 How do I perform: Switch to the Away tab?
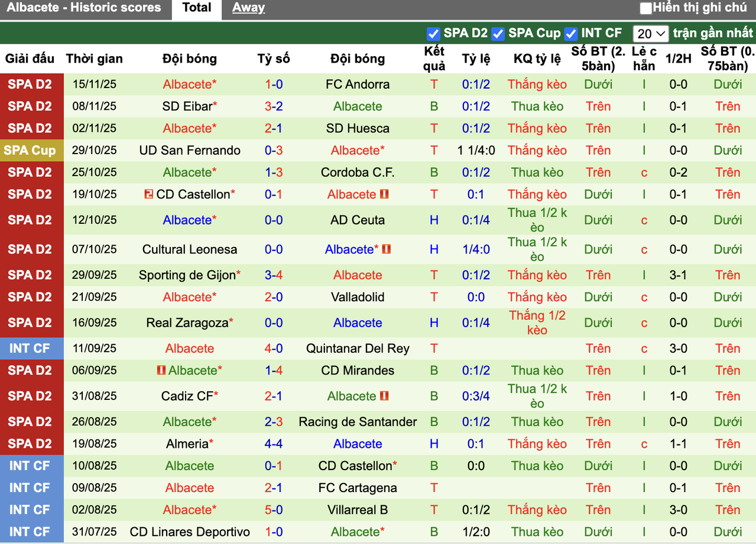pyautogui.click(x=248, y=8)
